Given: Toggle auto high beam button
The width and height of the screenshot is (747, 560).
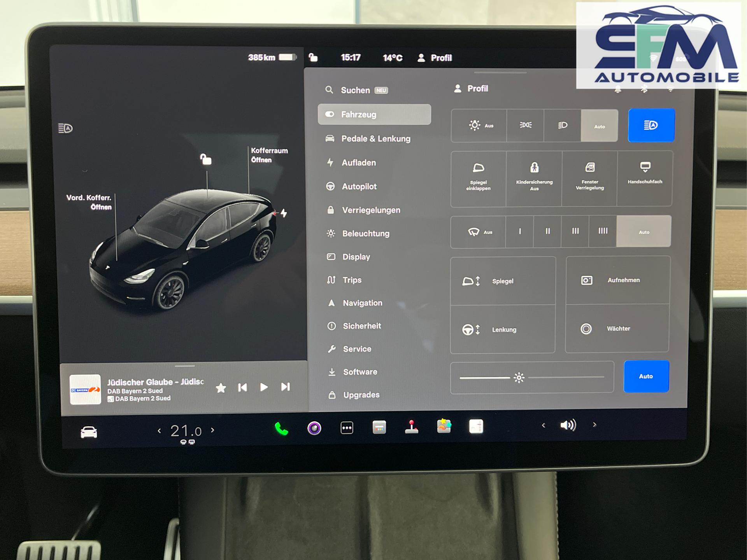Looking at the screenshot, I should [651, 125].
